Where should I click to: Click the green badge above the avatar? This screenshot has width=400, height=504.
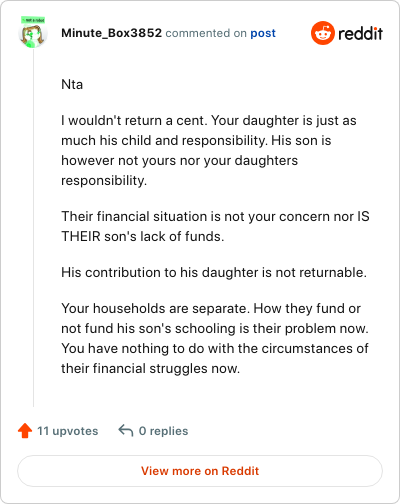click(x=33, y=20)
